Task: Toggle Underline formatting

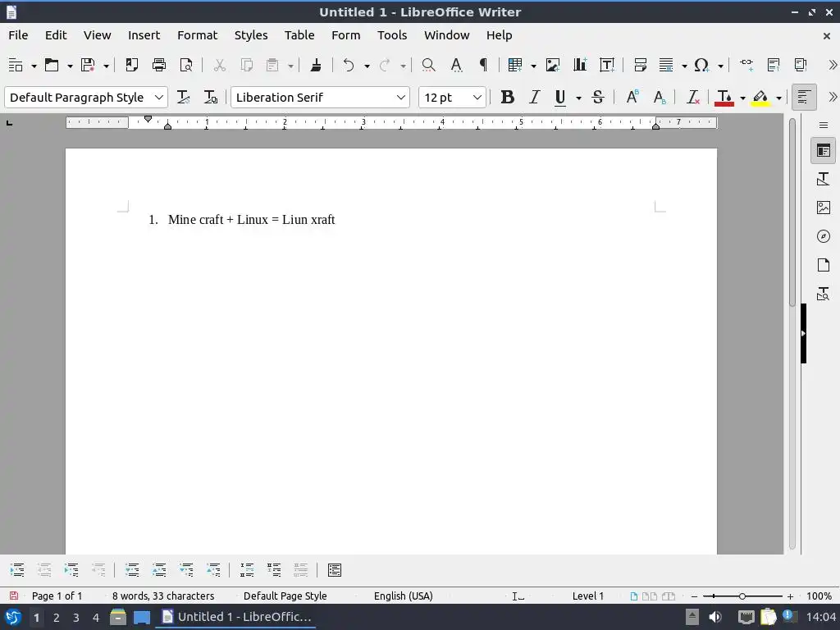Action: click(560, 98)
